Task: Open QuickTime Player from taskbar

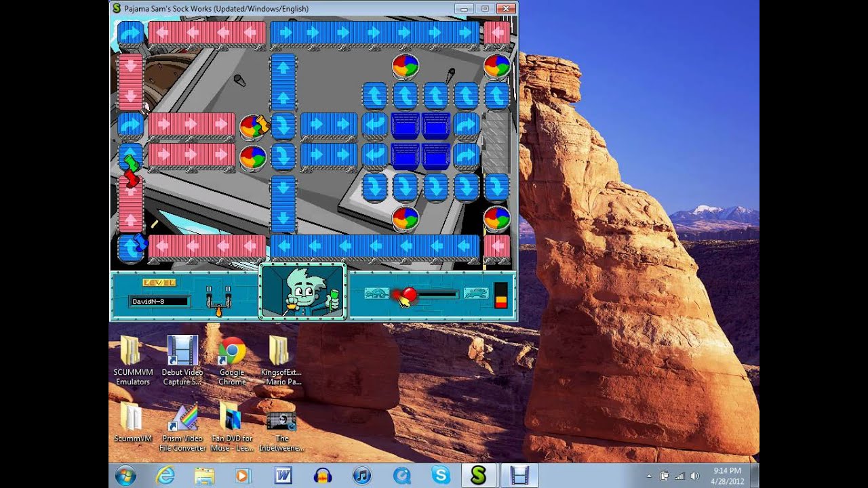Action: click(401, 476)
